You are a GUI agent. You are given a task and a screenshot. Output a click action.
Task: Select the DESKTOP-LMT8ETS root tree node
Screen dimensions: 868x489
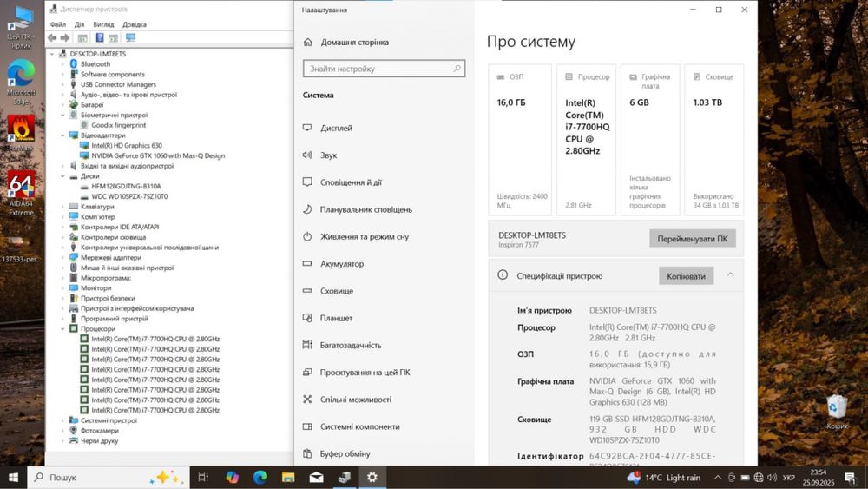click(x=97, y=54)
